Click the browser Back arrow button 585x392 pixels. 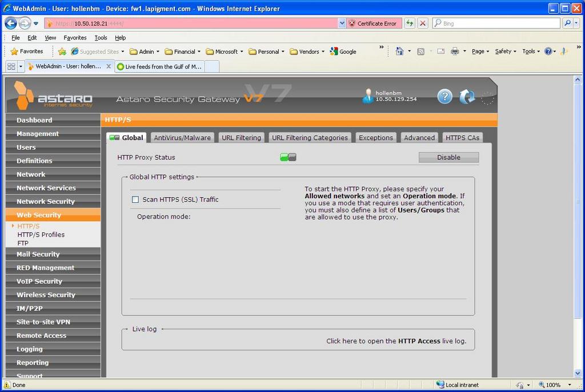[11, 23]
